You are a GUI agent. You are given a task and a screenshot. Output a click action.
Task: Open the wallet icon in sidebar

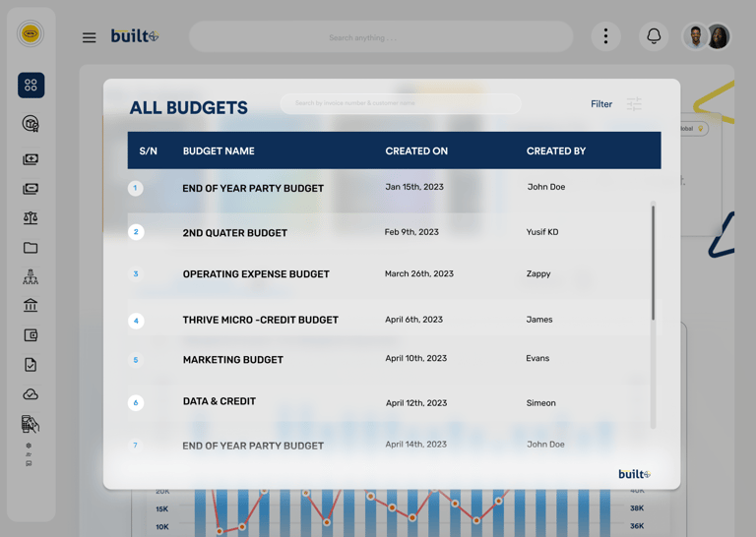pos(31,335)
